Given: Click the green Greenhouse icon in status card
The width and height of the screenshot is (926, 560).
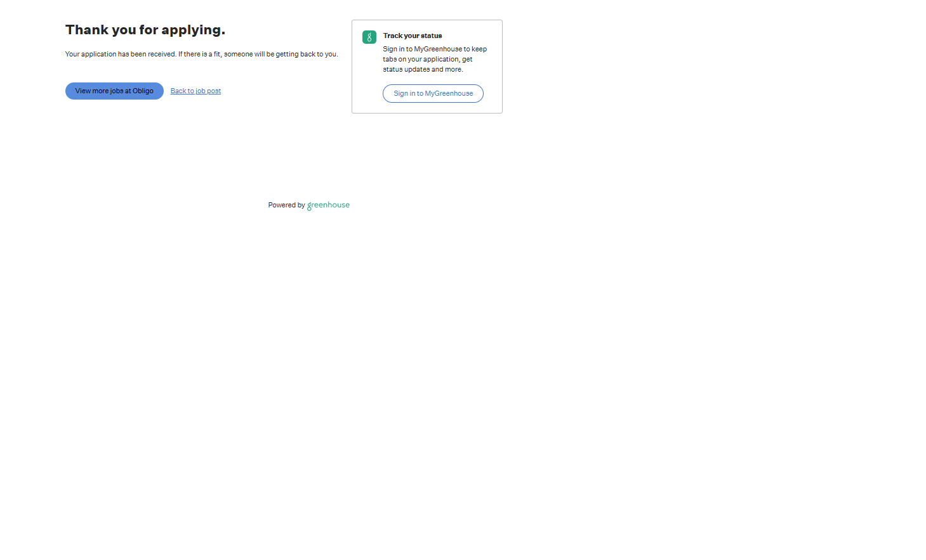Looking at the screenshot, I should coord(369,37).
